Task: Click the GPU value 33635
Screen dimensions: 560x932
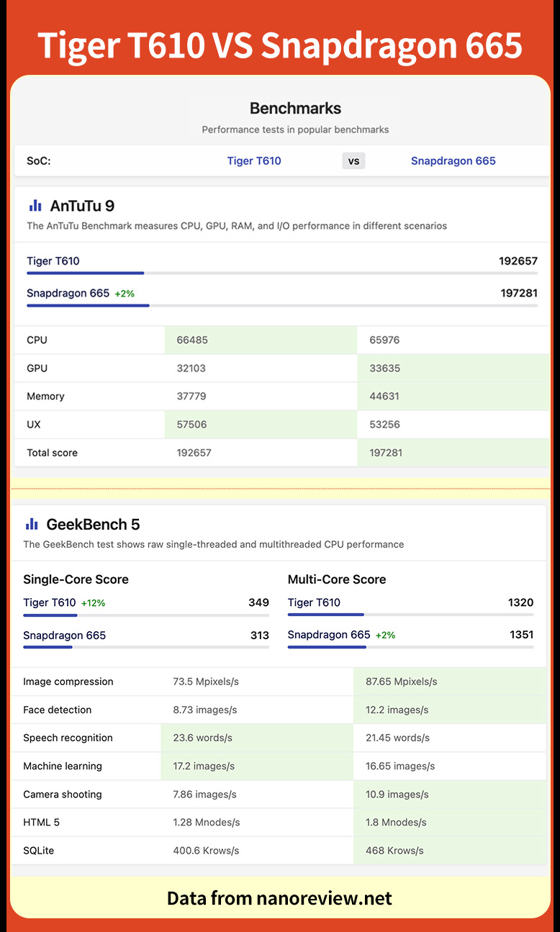Action: point(384,368)
